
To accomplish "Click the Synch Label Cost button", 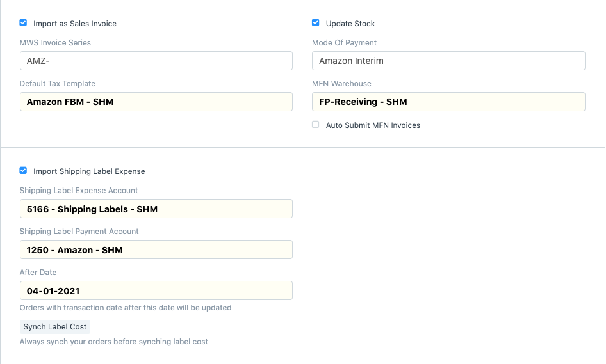I will (x=55, y=327).
